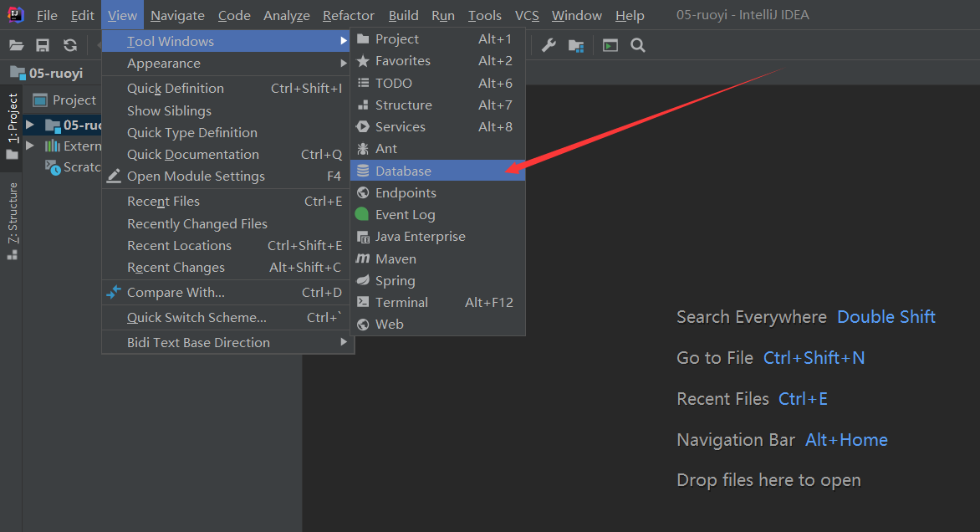Open the Database tool window
The width and height of the screenshot is (980, 532).
(x=437, y=171)
